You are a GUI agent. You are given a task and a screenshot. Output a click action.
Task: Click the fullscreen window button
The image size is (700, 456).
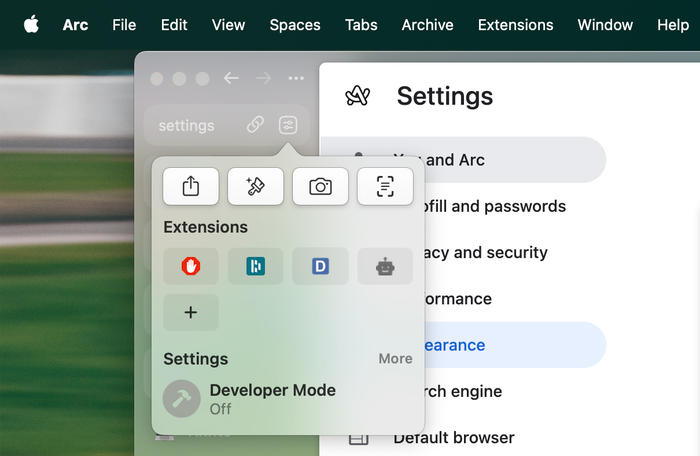click(x=203, y=79)
